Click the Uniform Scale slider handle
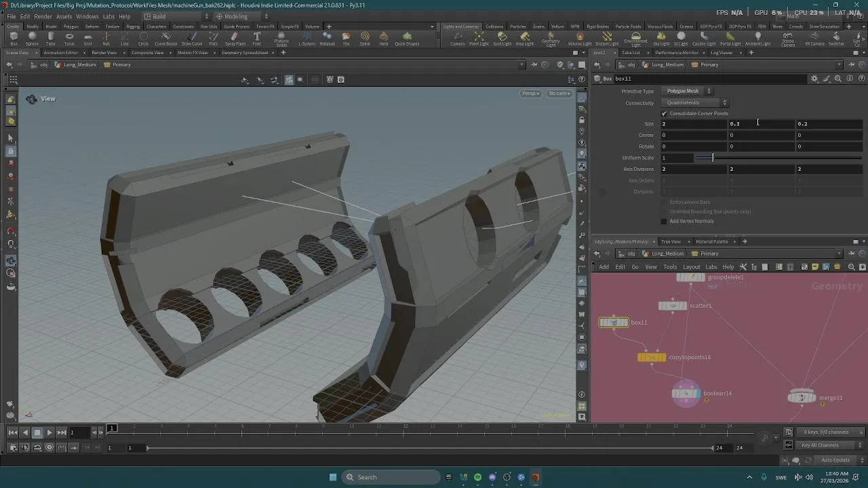This screenshot has height=488, width=868. pyautogui.click(x=713, y=158)
